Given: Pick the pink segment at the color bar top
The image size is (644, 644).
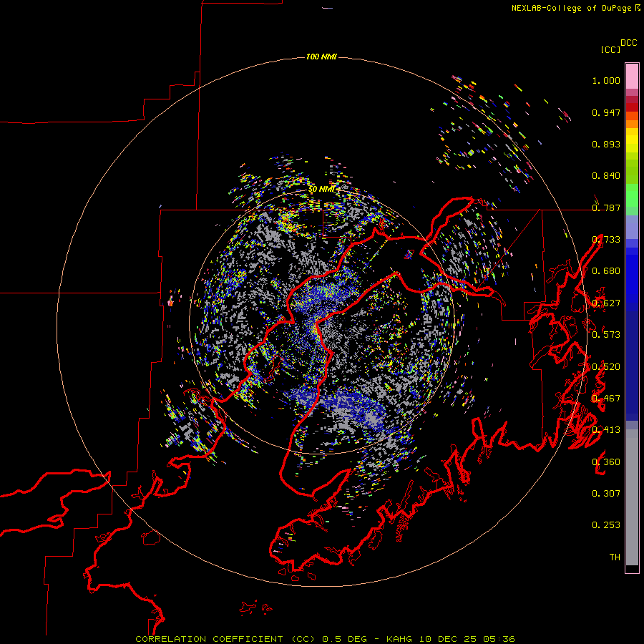Looking at the screenshot, I should (632, 76).
